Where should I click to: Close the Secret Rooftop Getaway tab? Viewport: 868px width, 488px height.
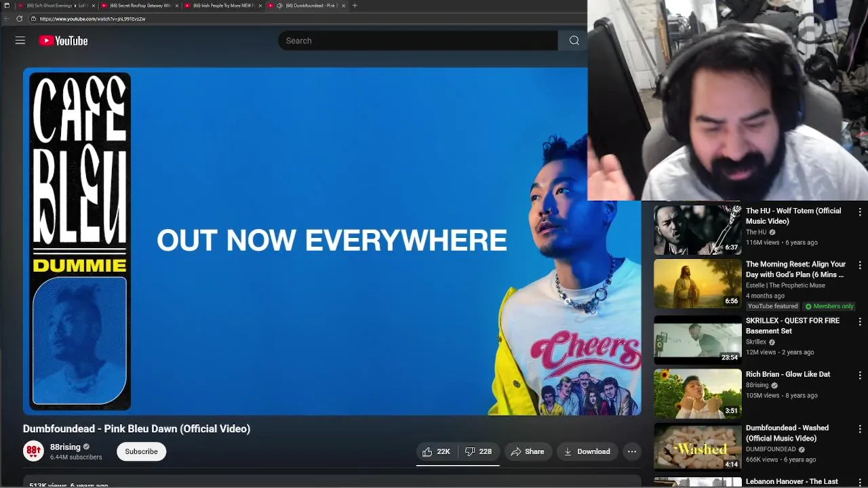click(177, 5)
